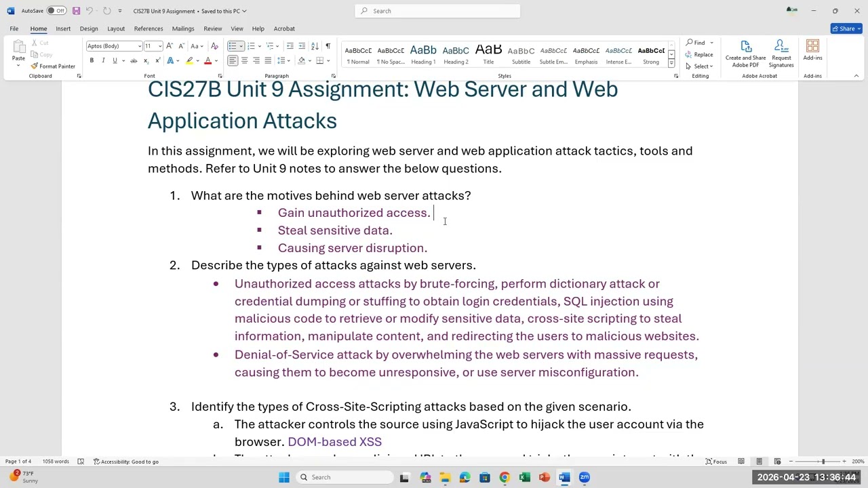Open the Change Case dropdown
868x488 pixels.
(196, 46)
